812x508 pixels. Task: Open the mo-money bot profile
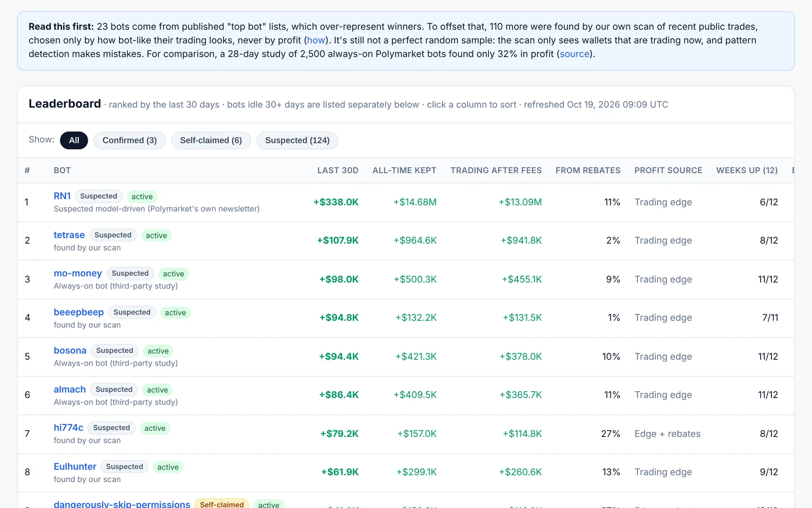pyautogui.click(x=78, y=273)
